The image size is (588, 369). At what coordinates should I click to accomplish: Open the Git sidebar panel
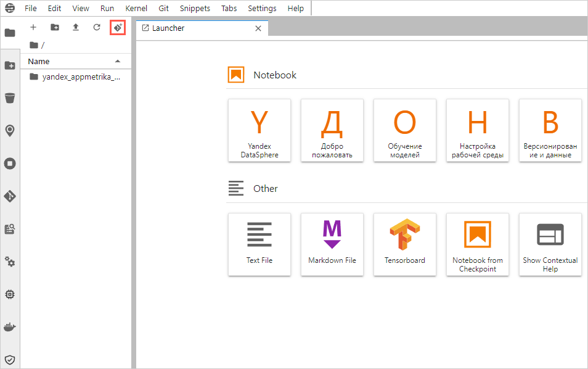coord(10,196)
